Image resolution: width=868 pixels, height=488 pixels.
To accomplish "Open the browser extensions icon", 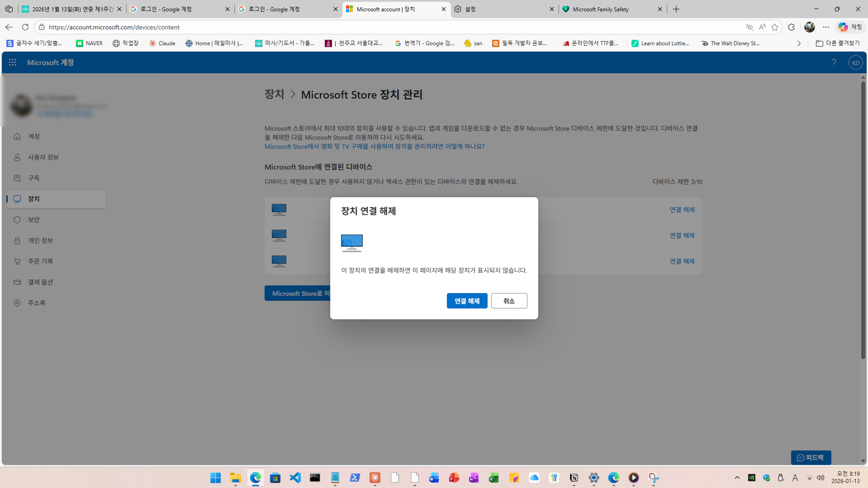I will pyautogui.click(x=791, y=27).
